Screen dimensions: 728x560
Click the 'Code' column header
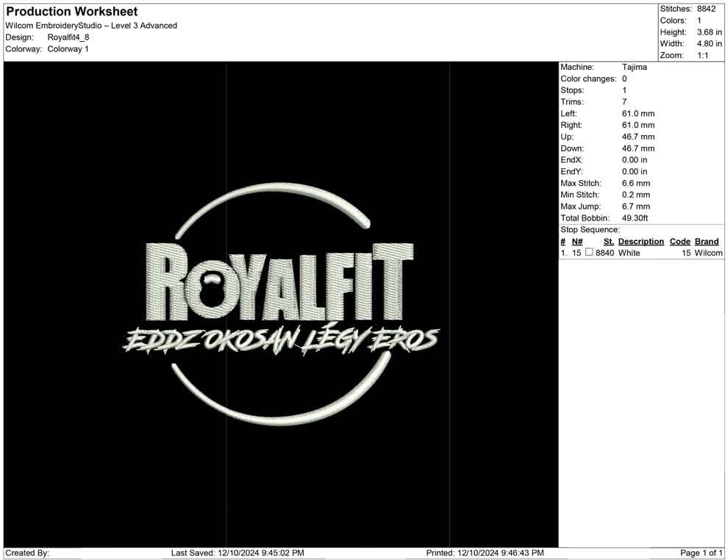tap(680, 241)
